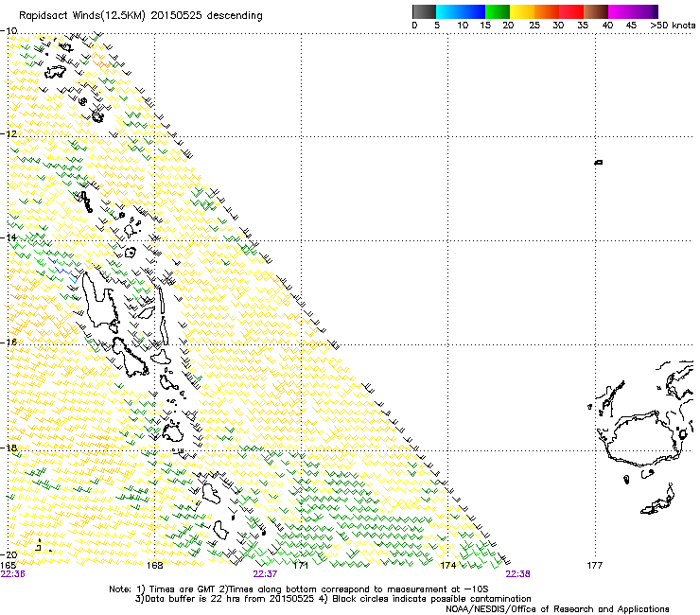Click the purple 22:38 time label
Screen dimensions: 700x615
pos(517,574)
